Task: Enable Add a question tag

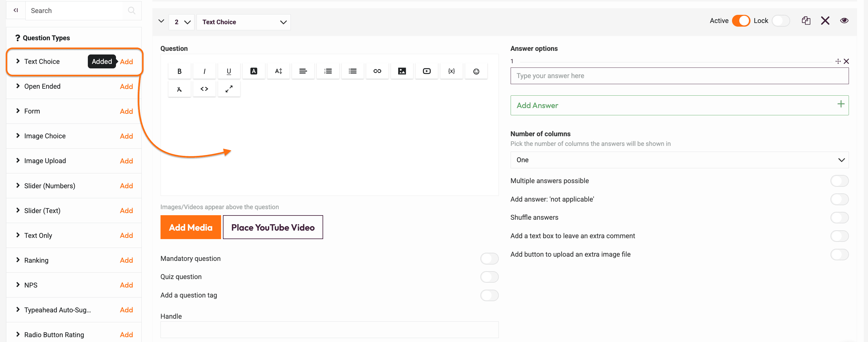Action: (x=489, y=295)
